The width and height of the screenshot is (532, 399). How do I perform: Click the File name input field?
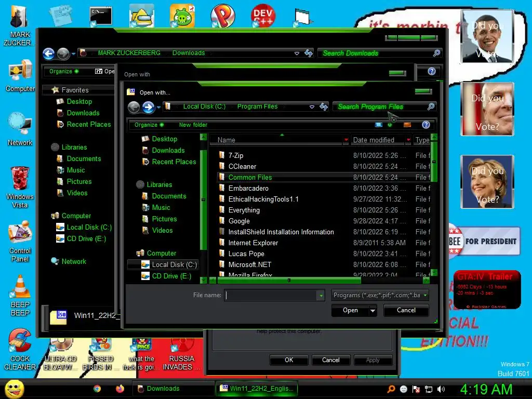click(x=271, y=296)
